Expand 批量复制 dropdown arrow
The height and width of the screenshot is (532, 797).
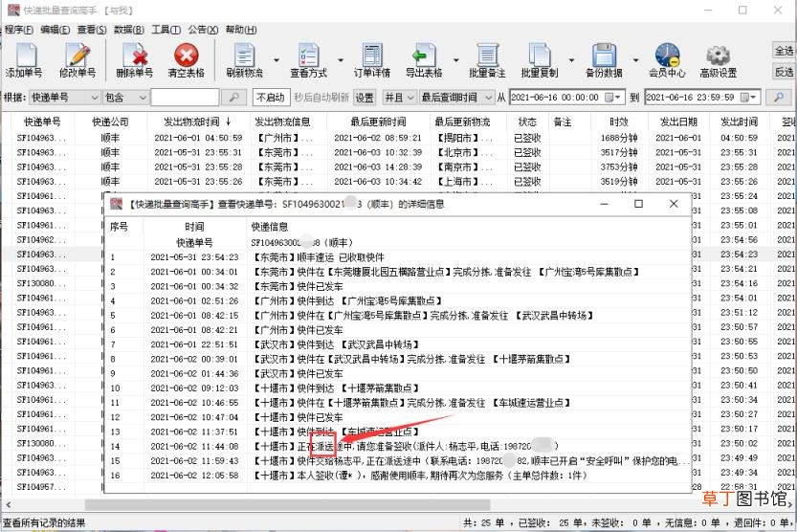pos(571,60)
